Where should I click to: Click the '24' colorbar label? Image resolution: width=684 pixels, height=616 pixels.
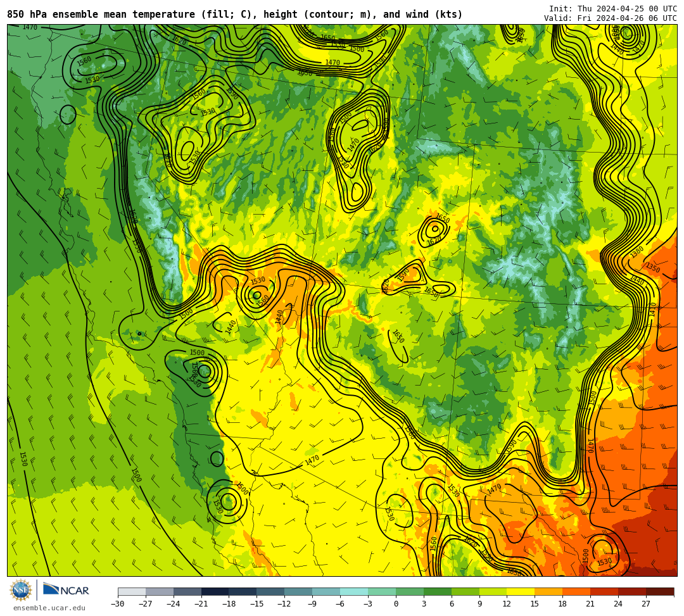tap(618, 604)
